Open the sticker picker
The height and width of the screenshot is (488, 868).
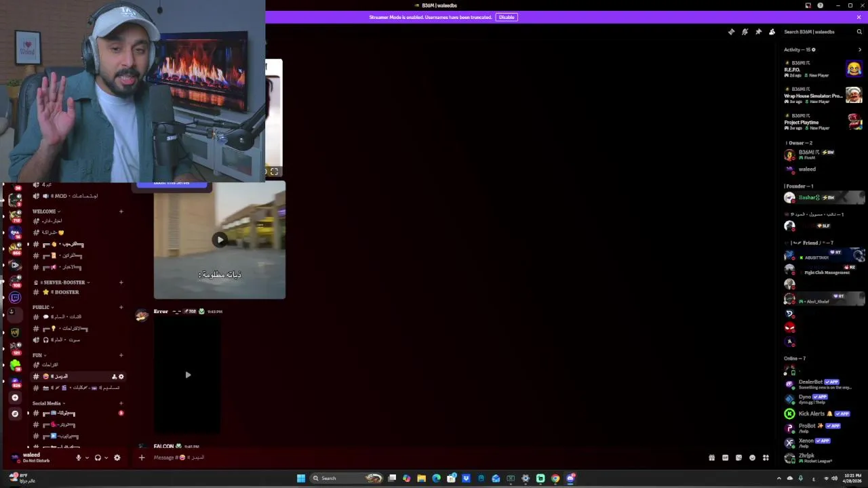click(738, 457)
